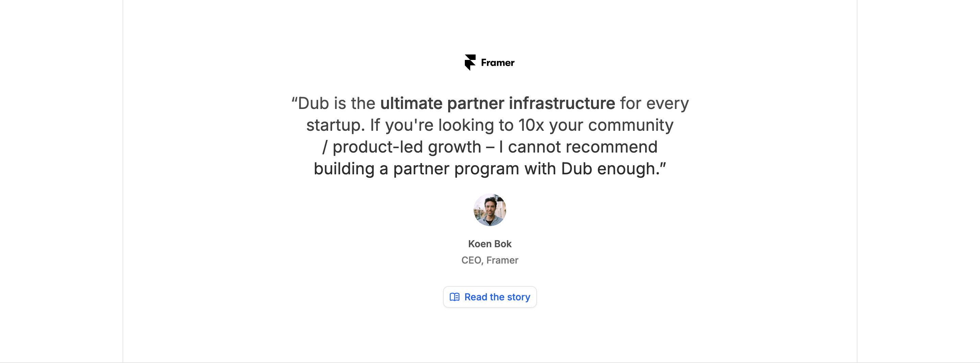Open the Read the story button
The image size is (980, 363).
pyautogui.click(x=490, y=297)
